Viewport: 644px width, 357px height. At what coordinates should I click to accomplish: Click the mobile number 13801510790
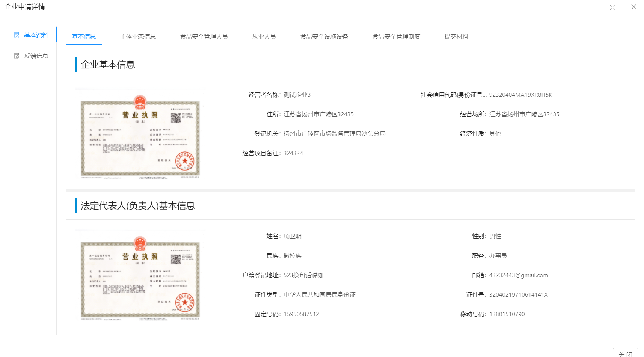coord(507,314)
